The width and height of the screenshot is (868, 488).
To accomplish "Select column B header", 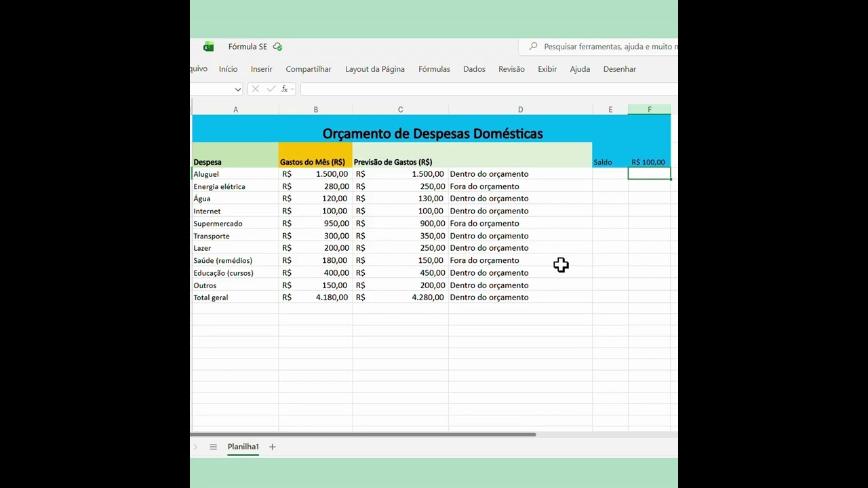I will click(x=315, y=109).
